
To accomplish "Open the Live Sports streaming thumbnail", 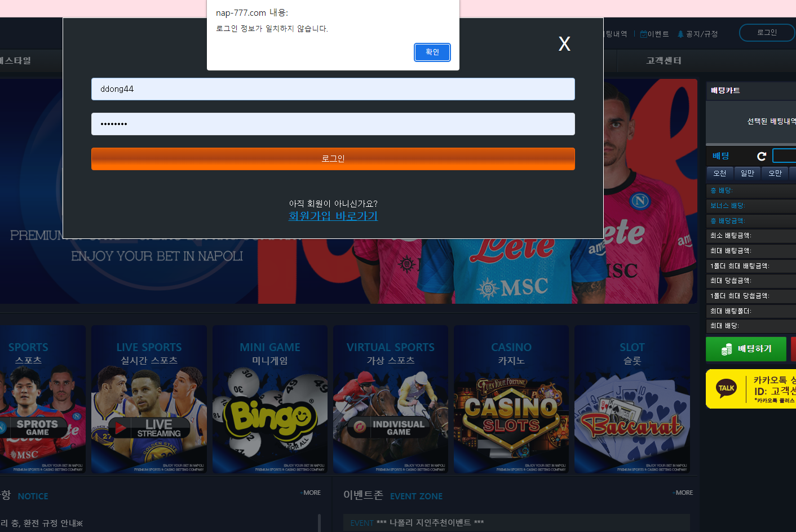I will 149,399.
